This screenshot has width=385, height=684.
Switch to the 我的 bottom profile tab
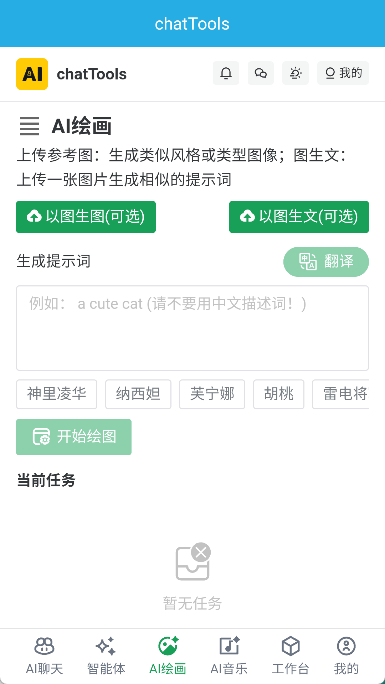(346, 656)
